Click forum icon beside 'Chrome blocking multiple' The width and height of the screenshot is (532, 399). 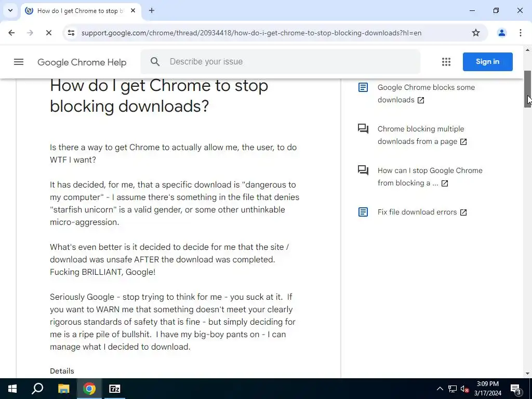click(363, 129)
